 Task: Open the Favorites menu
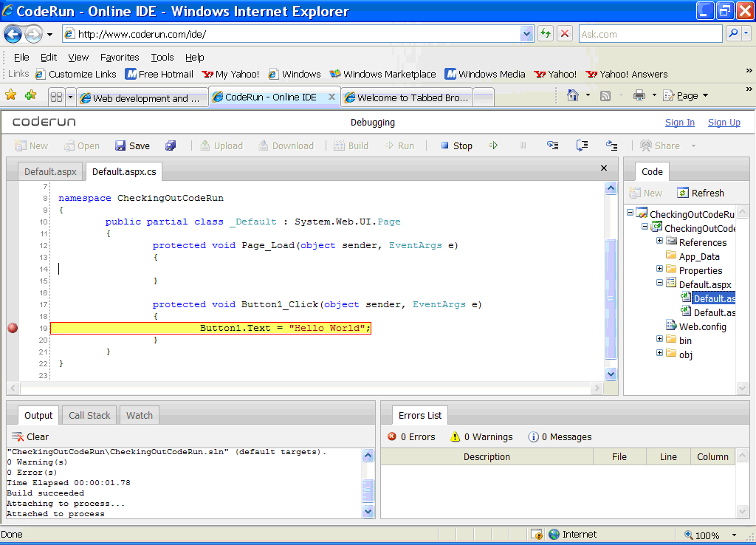pos(120,58)
